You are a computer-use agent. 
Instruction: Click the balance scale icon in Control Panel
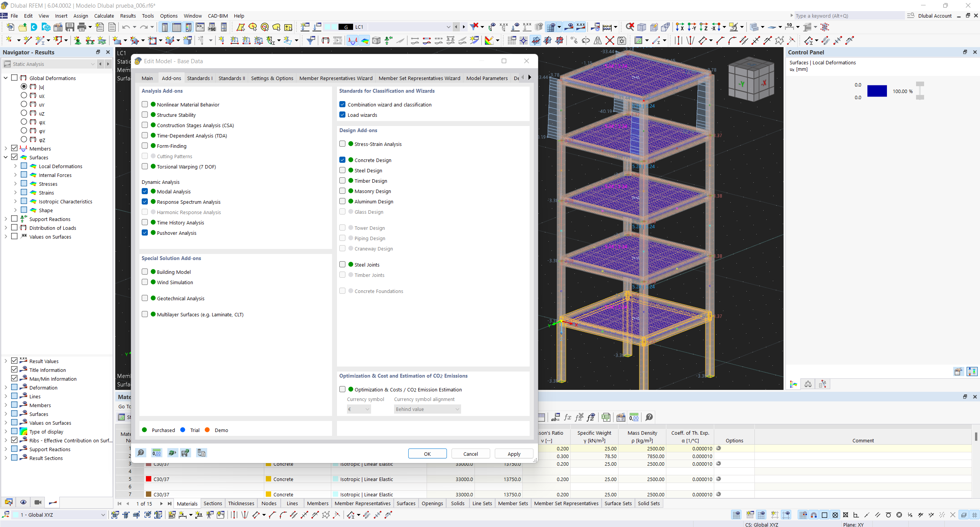click(808, 384)
